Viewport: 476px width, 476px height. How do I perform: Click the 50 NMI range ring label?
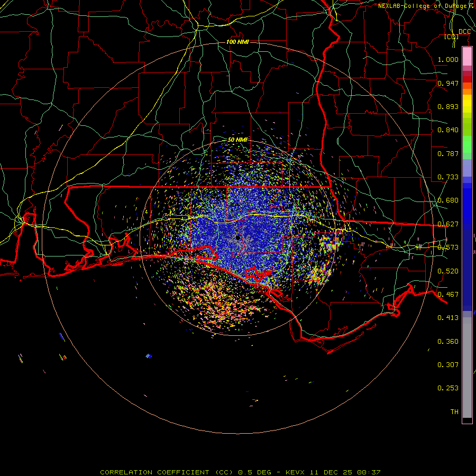click(237, 140)
